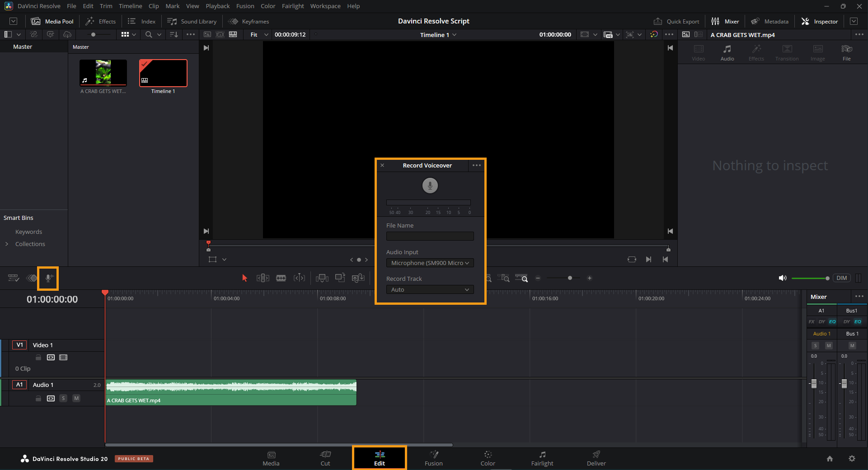Open the Mixer panel options menu
The width and height of the screenshot is (868, 470).
(859, 297)
